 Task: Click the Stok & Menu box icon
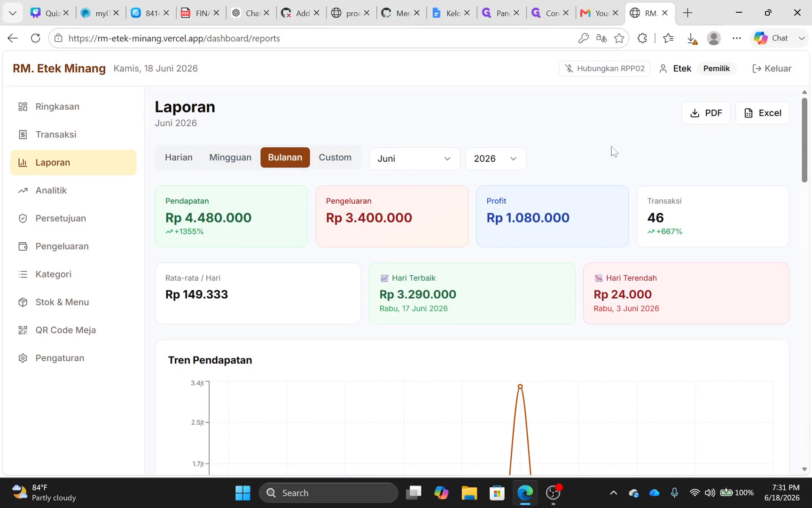pyautogui.click(x=23, y=302)
